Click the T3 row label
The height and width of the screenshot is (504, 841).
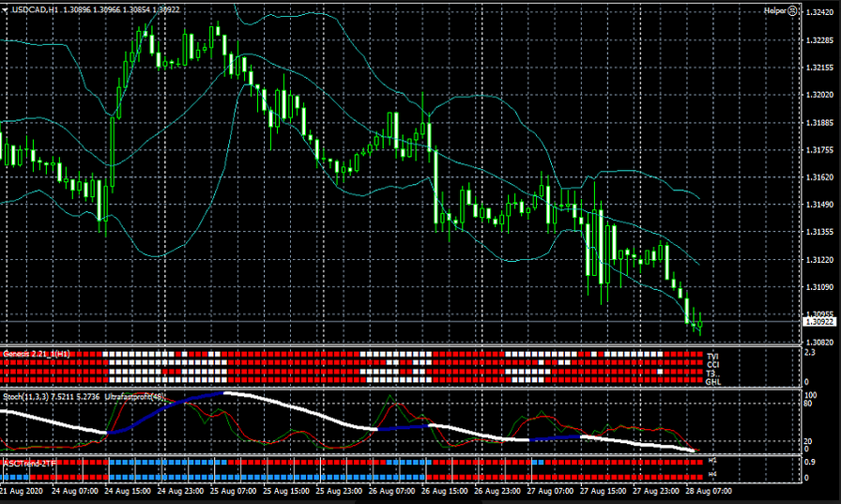(711, 374)
